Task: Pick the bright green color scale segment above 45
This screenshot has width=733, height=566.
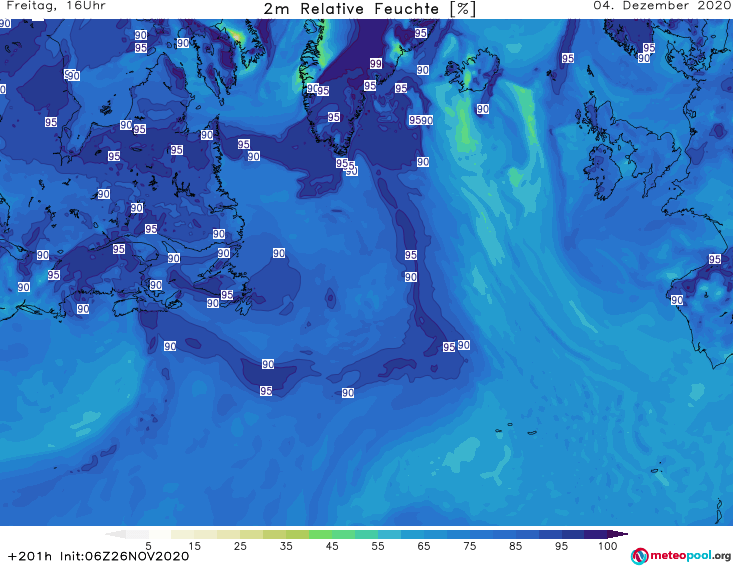Action: (x=321, y=534)
